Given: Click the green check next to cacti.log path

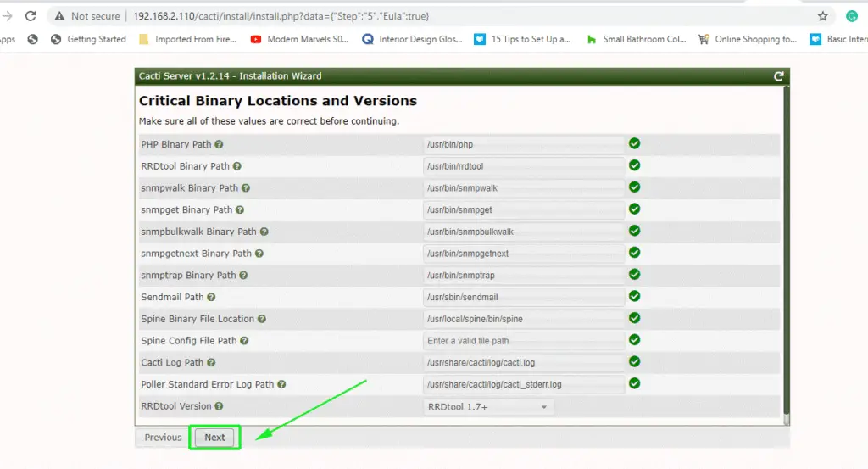Looking at the screenshot, I should (x=634, y=361).
